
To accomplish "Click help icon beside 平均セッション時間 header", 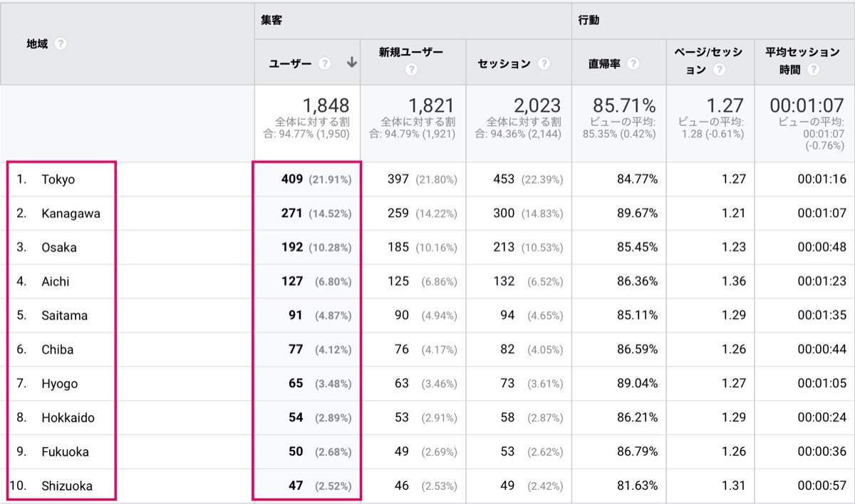I will click(x=813, y=70).
